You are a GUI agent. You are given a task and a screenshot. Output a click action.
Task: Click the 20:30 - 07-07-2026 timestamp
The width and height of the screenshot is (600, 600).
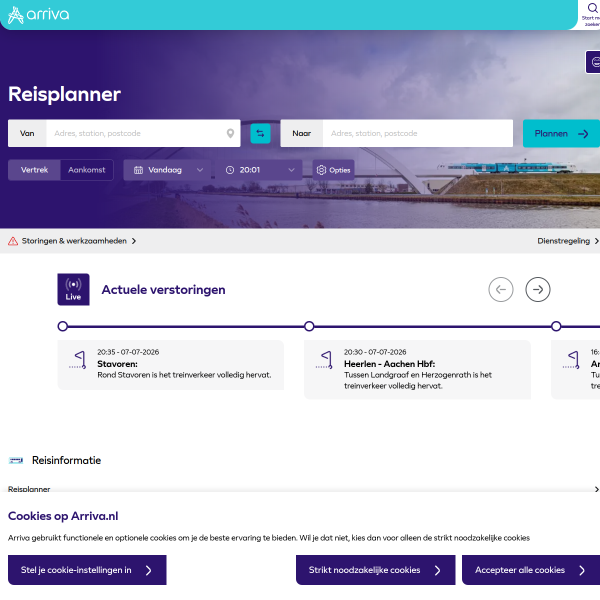pyautogui.click(x=375, y=352)
